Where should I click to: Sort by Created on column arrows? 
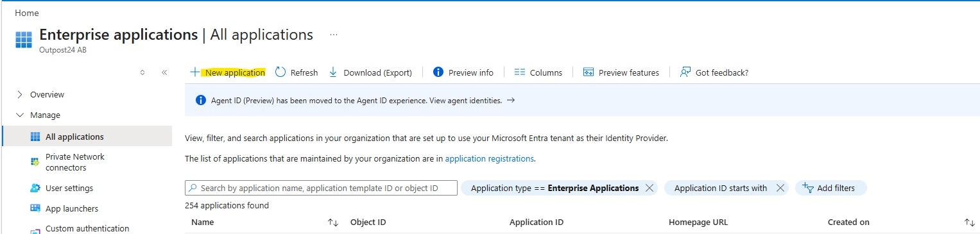970,222
